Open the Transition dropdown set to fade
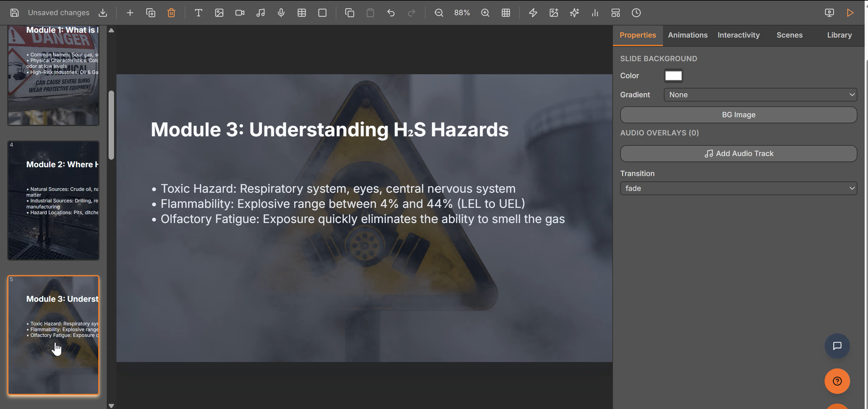868x409 pixels. 738,188
